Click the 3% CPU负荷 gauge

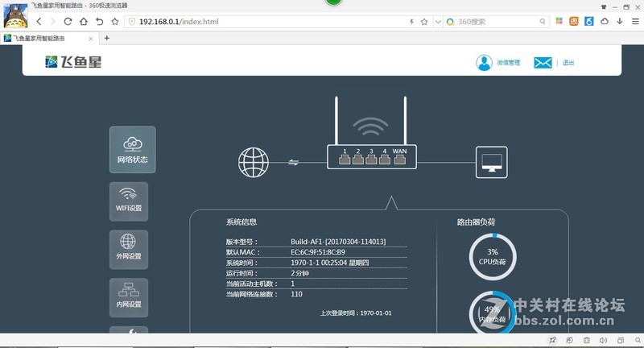pyautogui.click(x=493, y=257)
